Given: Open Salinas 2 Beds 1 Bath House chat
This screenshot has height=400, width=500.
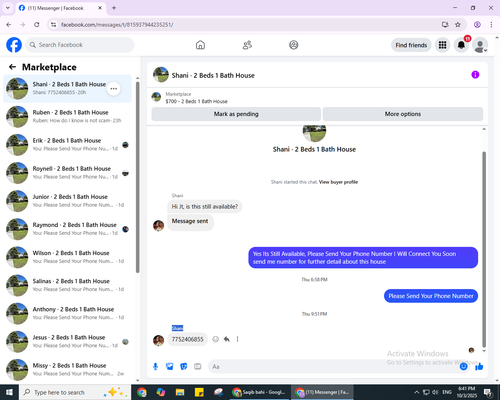Looking at the screenshot, I should [67, 285].
